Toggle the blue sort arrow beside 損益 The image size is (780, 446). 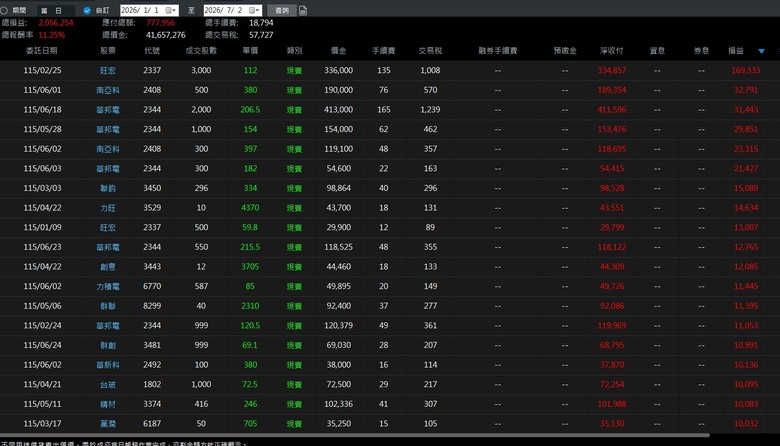(761, 51)
